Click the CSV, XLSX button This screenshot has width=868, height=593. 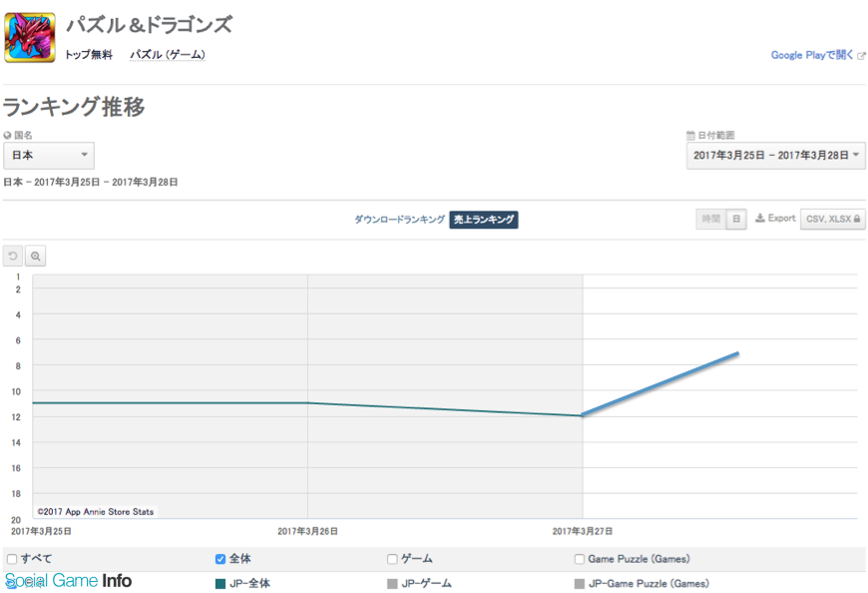[x=832, y=219]
